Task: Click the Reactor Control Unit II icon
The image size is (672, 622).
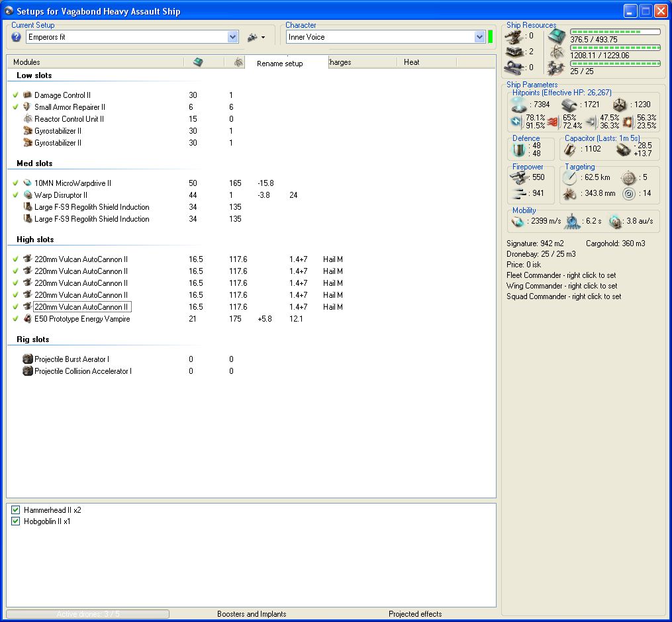Action: [27, 118]
